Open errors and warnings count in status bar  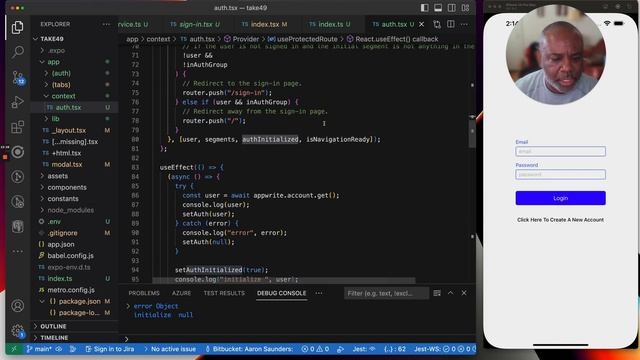(315, 349)
